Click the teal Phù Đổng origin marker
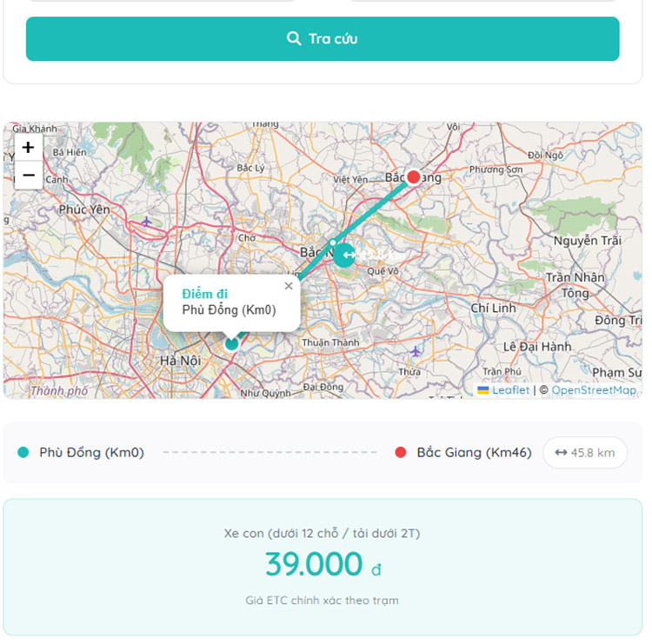 pyautogui.click(x=231, y=344)
